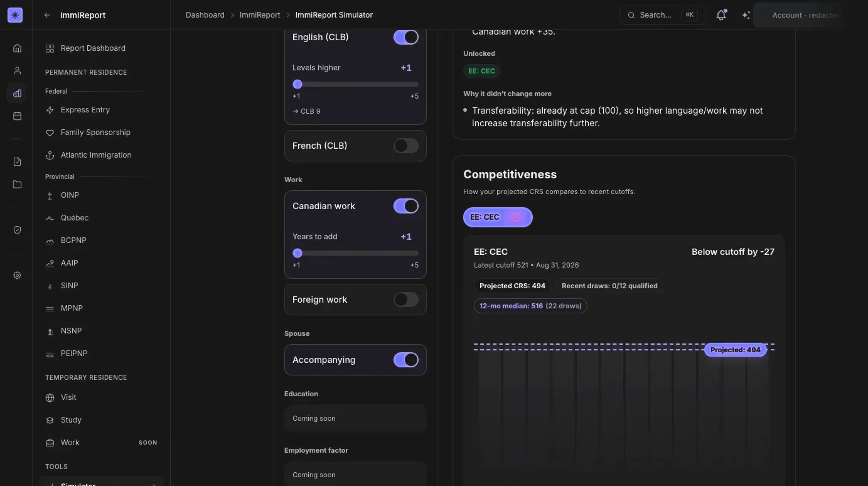Open the profile person icon in rail

17,71
